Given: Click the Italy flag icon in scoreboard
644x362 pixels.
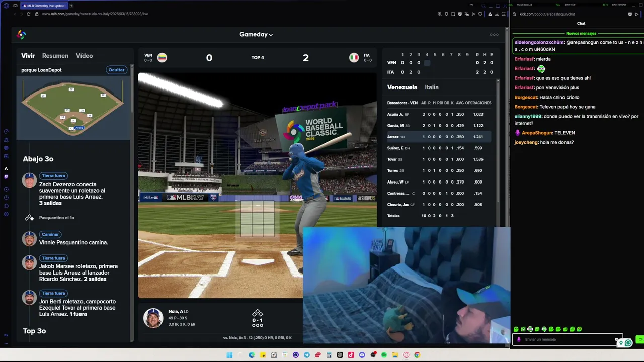Looking at the screenshot, I should [354, 57].
